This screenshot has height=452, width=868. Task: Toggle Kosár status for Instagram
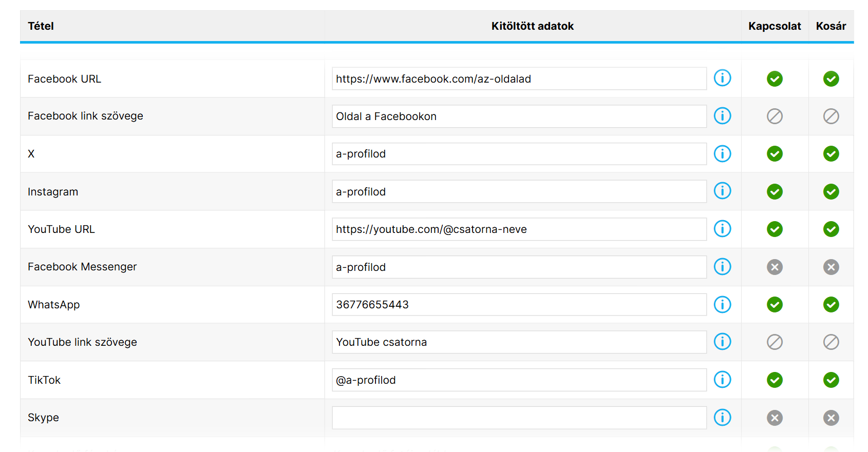(831, 191)
